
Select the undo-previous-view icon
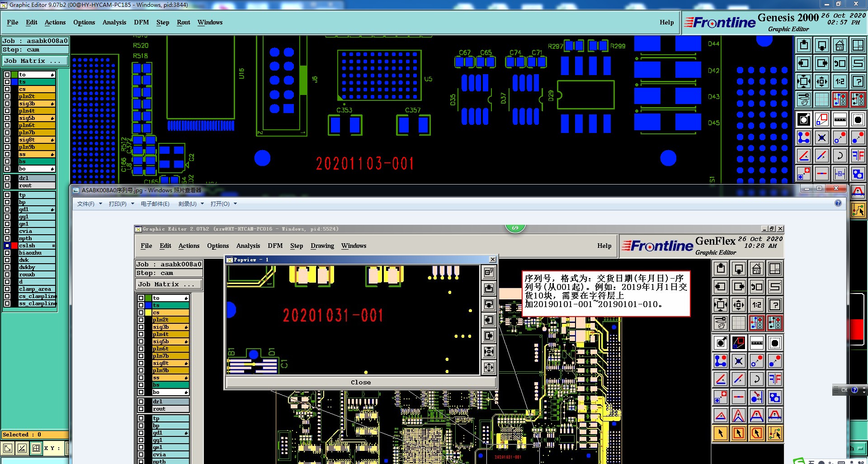click(x=840, y=63)
